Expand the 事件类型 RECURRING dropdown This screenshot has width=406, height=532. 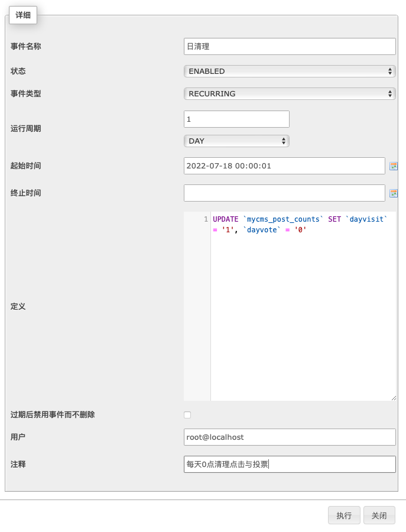[289, 93]
